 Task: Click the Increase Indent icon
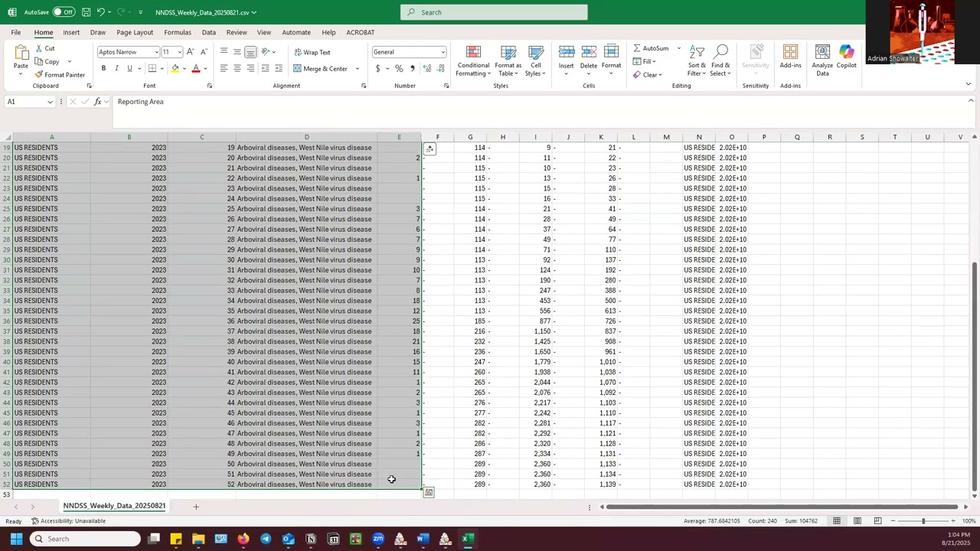(279, 69)
